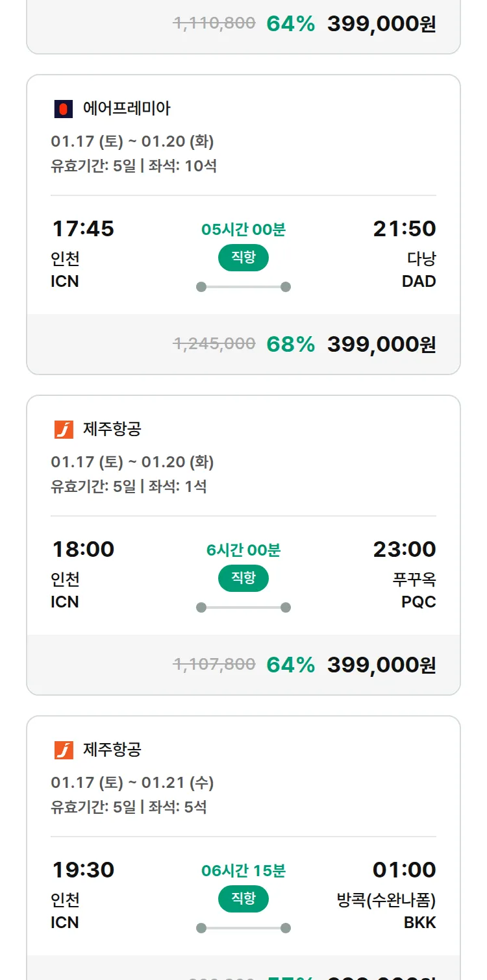The height and width of the screenshot is (980, 487).
Task: Click the 푸꾸옥 PQC destination label
Action: (418, 590)
